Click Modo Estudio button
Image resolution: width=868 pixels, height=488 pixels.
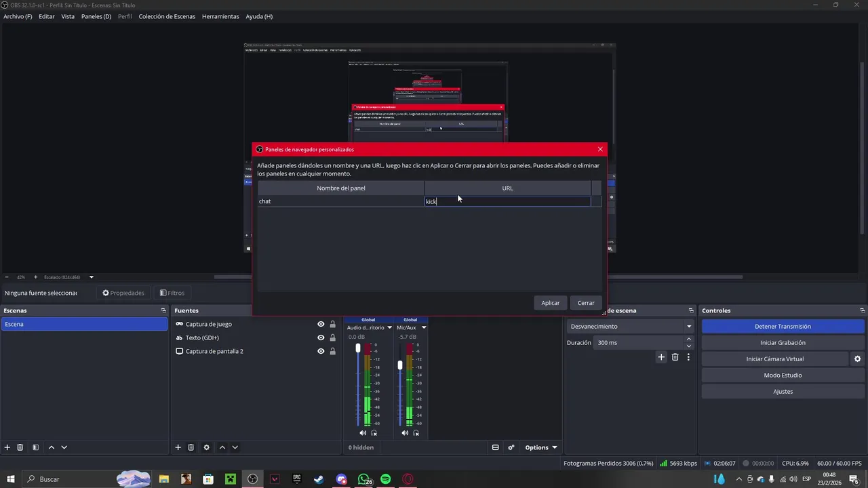[783, 375]
